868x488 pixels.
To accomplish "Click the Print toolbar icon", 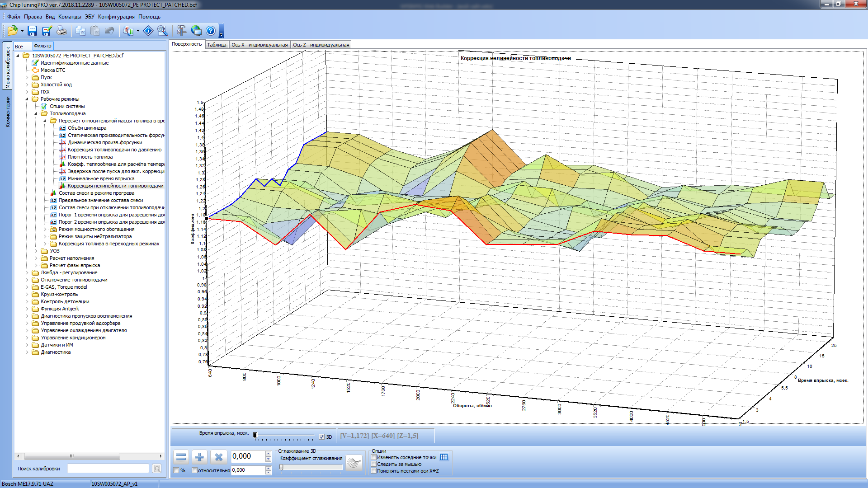I will click(x=61, y=31).
